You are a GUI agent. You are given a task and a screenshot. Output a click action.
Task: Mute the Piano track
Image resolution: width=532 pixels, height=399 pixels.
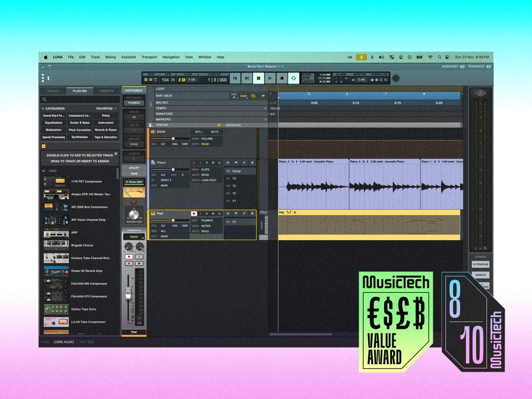[213, 162]
